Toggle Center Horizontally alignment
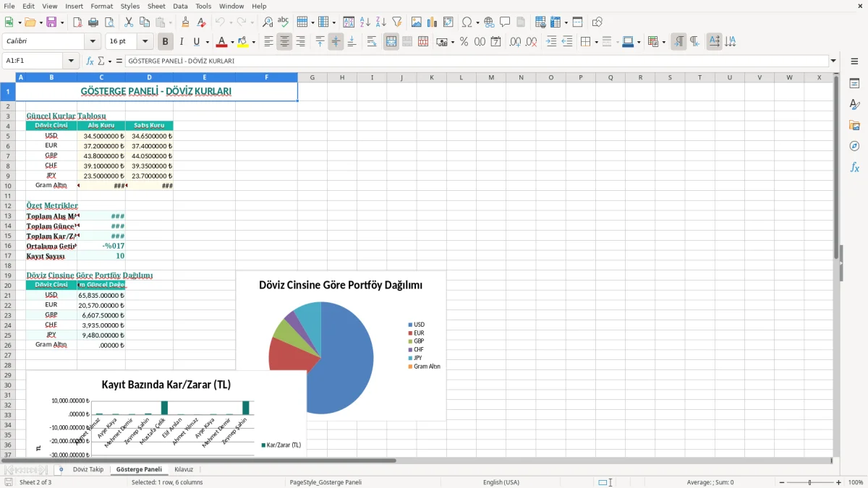This screenshot has height=488, width=868. pos(284,42)
